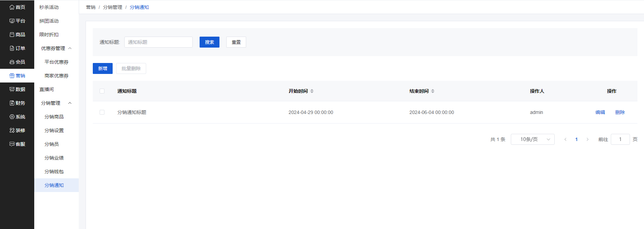The image size is (644, 229).
Task: Click the 重置 reset button
Action: pos(236,42)
